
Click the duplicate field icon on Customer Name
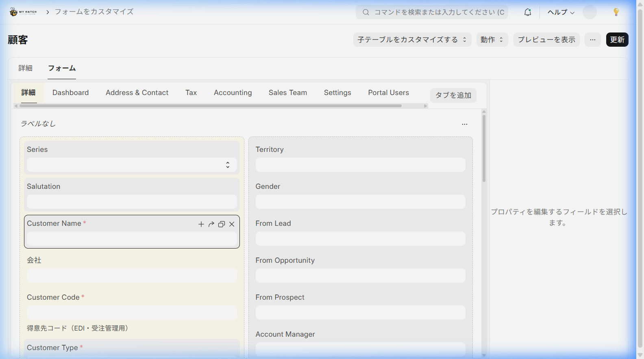[222, 224]
